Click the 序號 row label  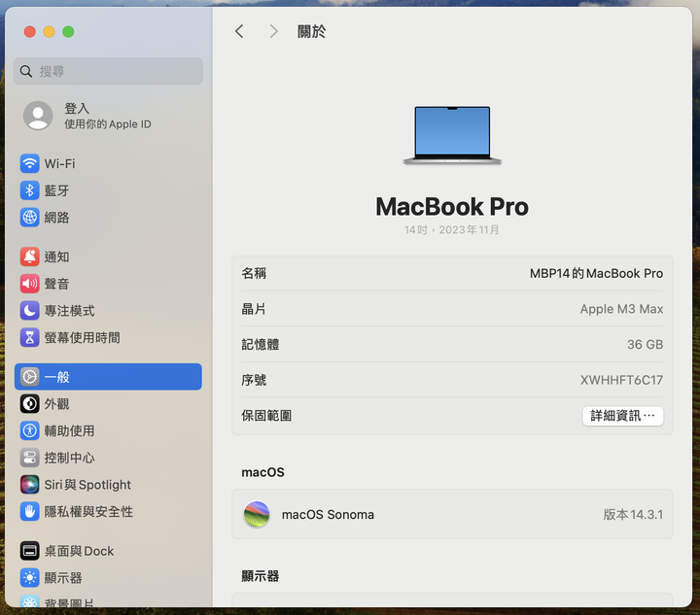coord(254,380)
